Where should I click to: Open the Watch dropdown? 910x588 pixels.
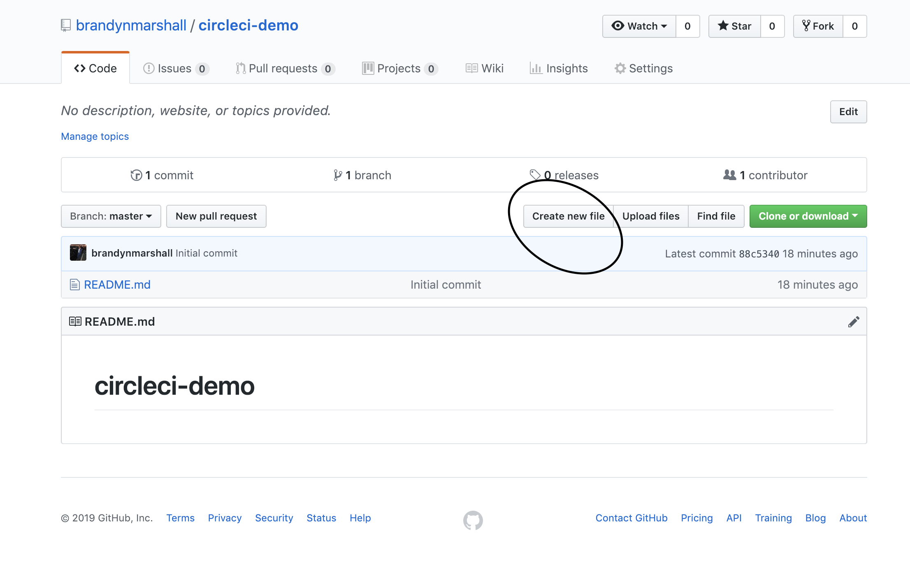tap(639, 26)
